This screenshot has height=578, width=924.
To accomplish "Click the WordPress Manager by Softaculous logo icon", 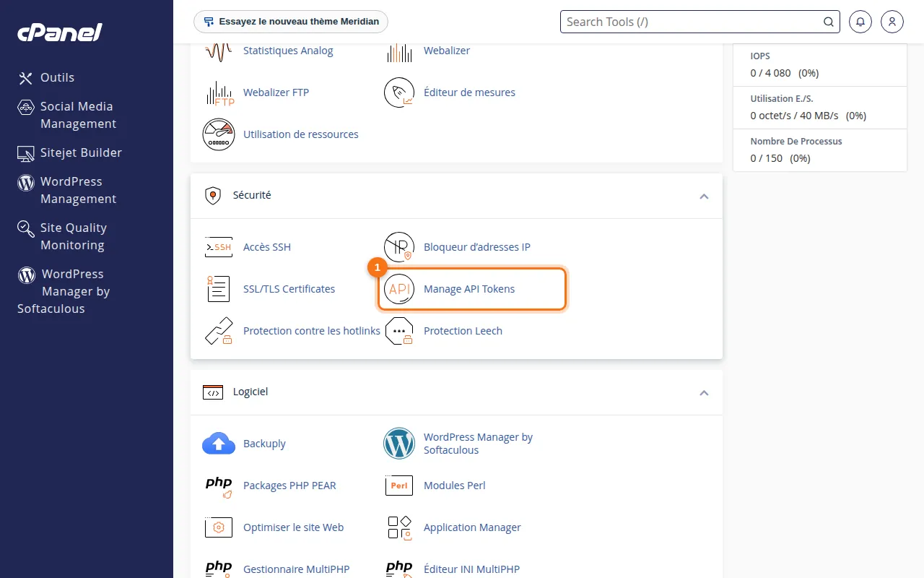I will tap(399, 444).
